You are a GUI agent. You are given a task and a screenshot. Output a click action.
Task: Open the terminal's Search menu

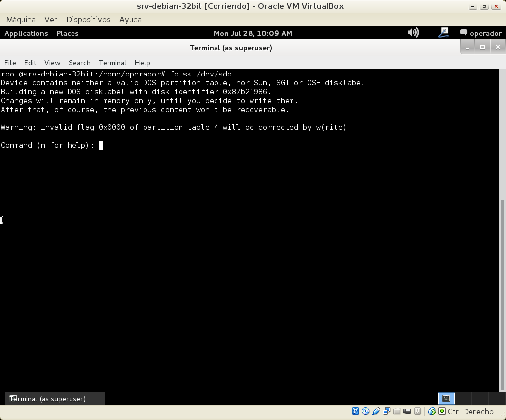[79, 63]
